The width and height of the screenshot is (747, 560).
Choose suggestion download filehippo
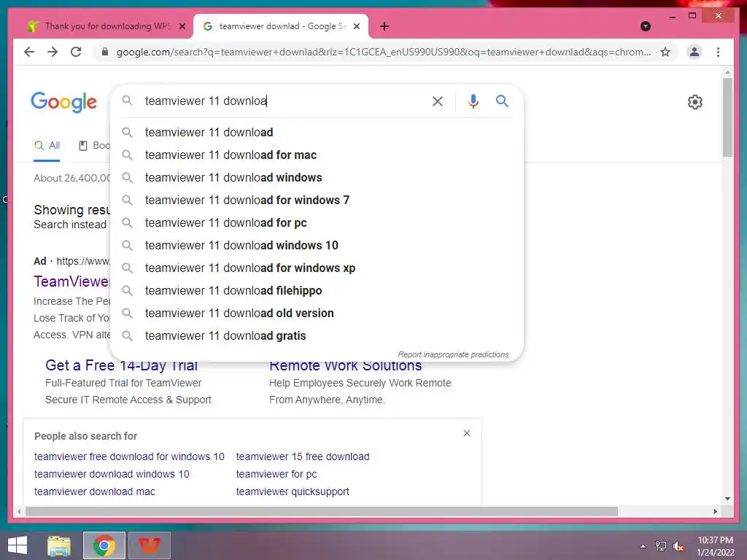click(x=317, y=290)
